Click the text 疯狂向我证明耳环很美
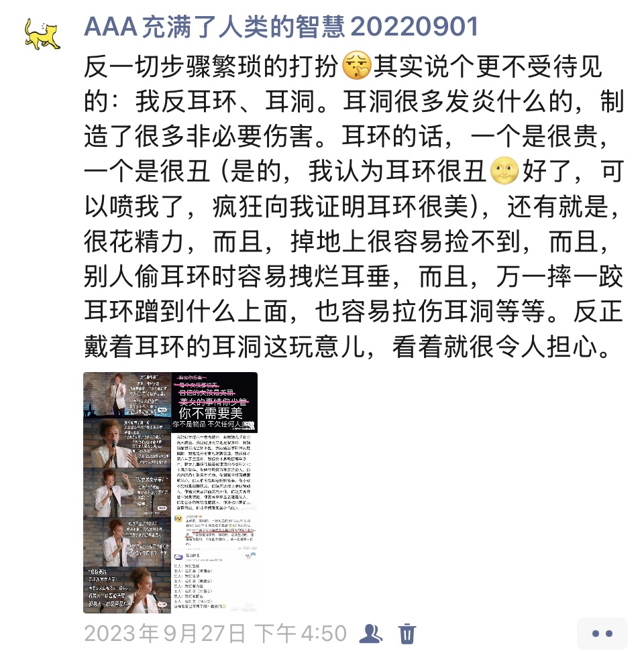Image resolution: width=644 pixels, height=651 pixels. click(x=341, y=206)
